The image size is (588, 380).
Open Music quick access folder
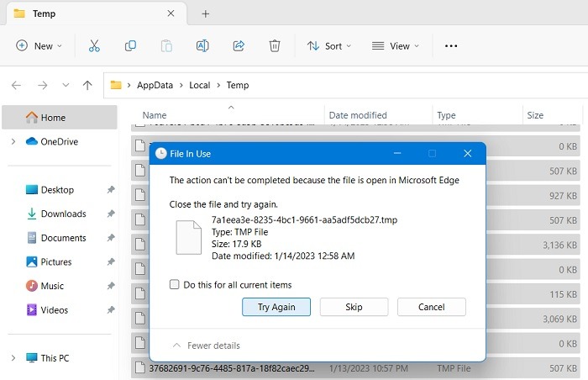(52, 286)
